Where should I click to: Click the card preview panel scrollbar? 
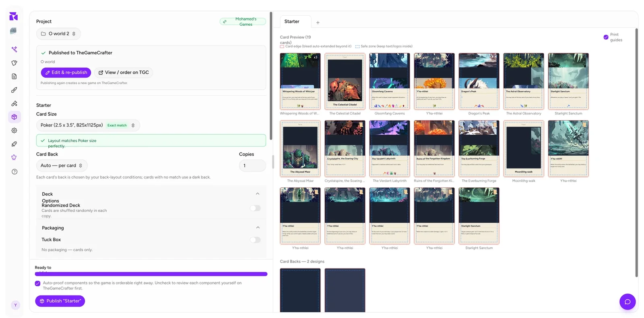(636, 153)
